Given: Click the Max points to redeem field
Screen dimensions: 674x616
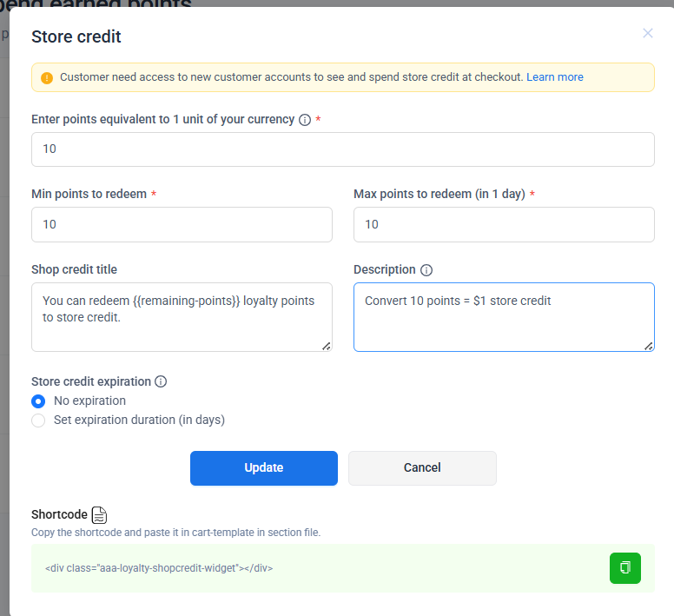Looking at the screenshot, I should tap(504, 224).
